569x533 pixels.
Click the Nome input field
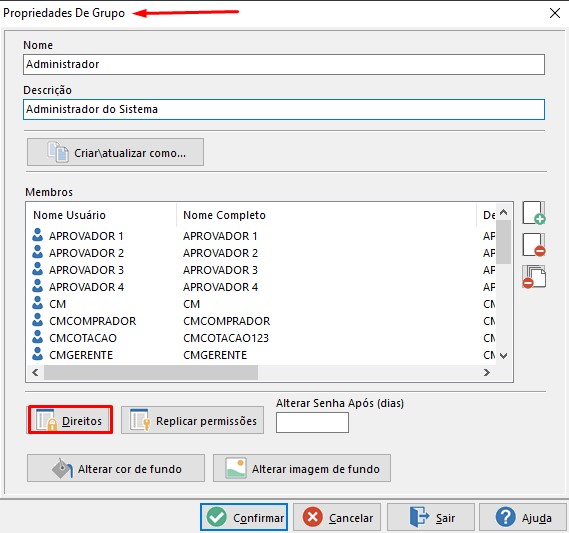(x=284, y=65)
